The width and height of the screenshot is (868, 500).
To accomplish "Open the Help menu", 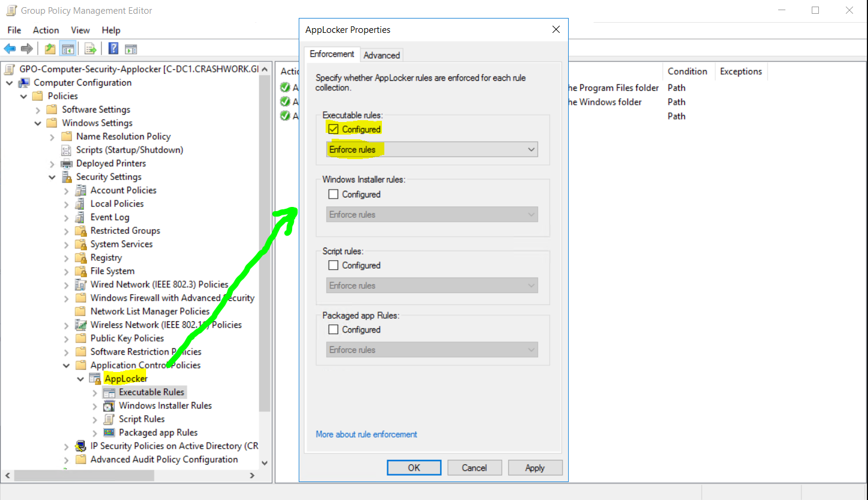I will click(111, 30).
